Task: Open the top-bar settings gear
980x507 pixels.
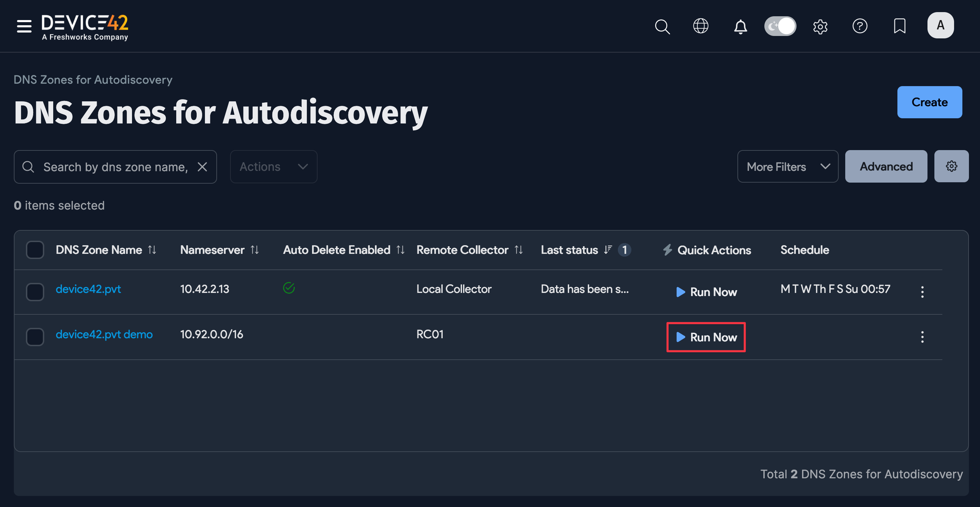Action: pyautogui.click(x=820, y=26)
